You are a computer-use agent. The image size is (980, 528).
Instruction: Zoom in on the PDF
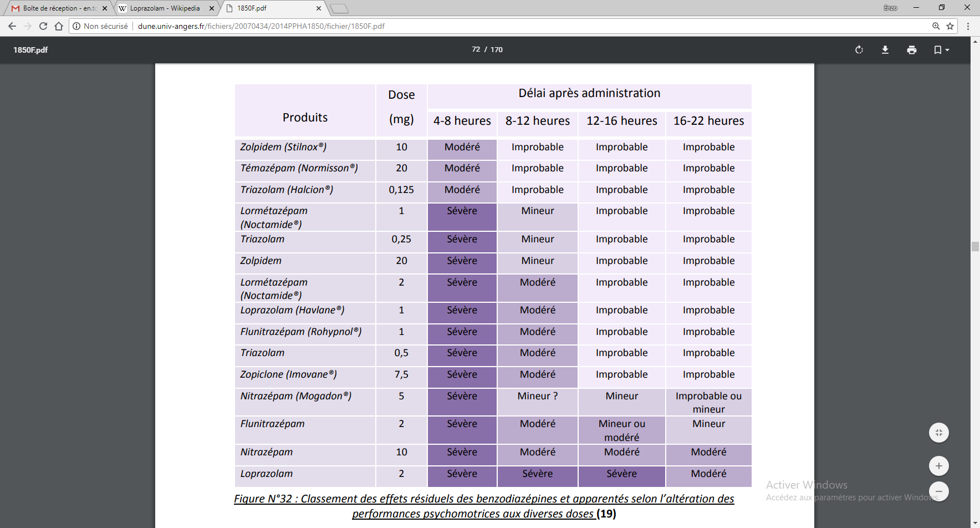click(938, 466)
